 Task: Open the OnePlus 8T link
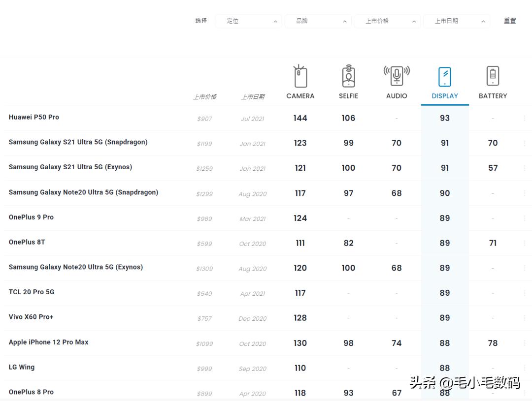pos(27,242)
